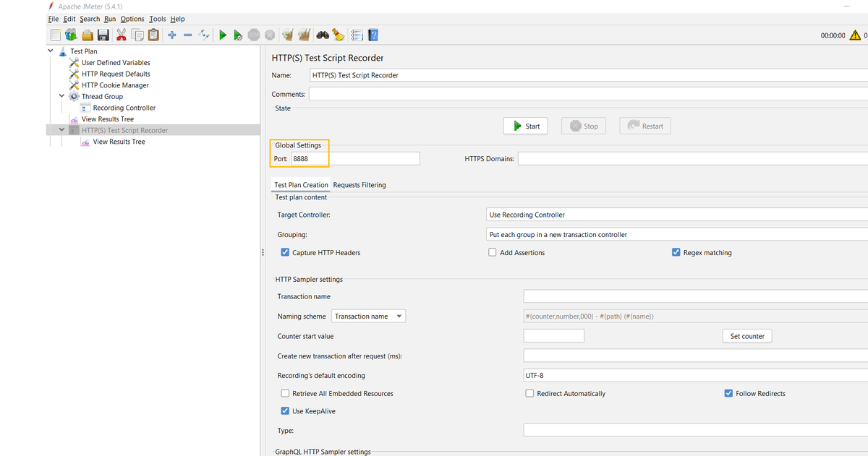This screenshot has height=456, width=868.
Task: Click the HTTPS Domains input field
Action: (x=693, y=158)
